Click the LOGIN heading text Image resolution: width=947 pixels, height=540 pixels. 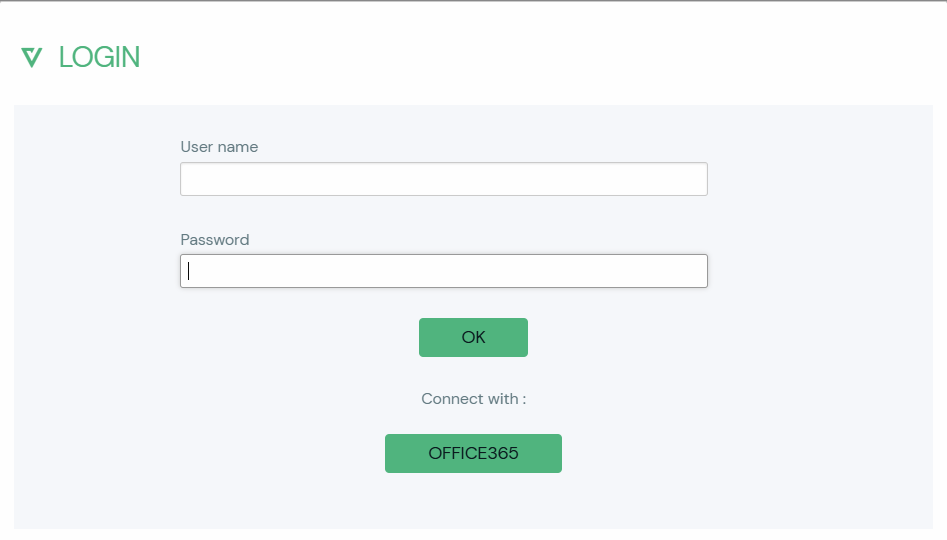click(99, 57)
